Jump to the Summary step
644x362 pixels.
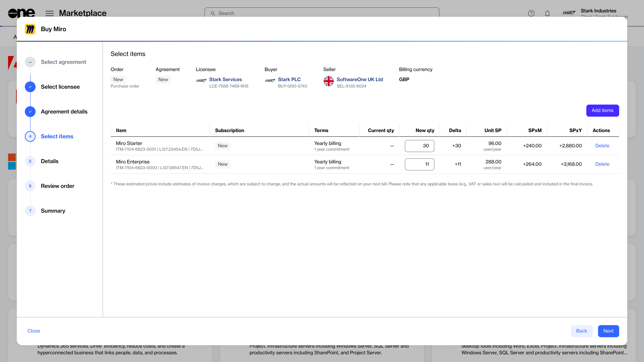coord(53,211)
